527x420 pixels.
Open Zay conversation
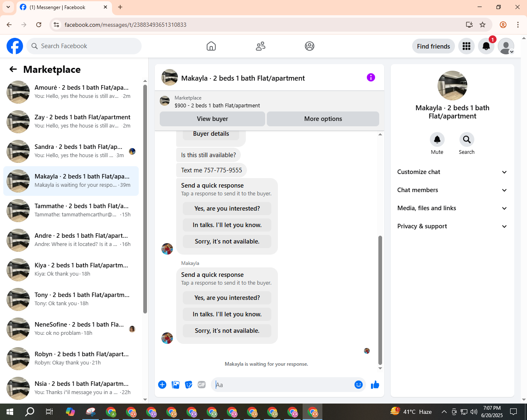click(x=71, y=122)
